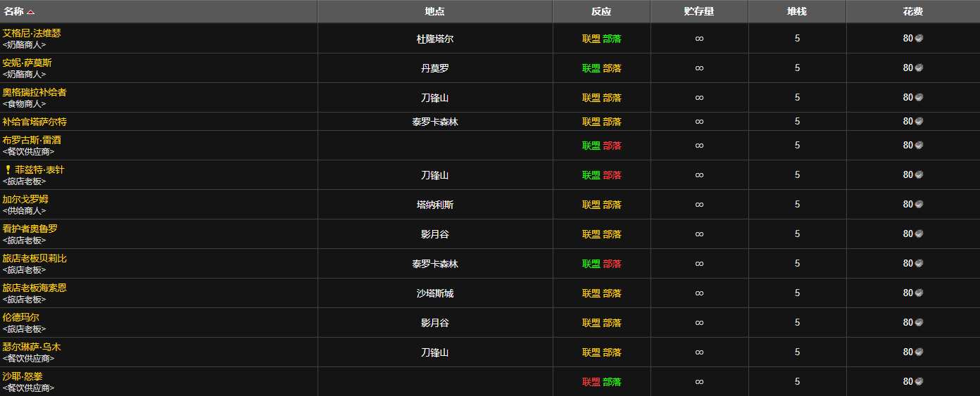Viewport: 980px width, 396px height.
Task: Click the quest exclamation icon beside 菲兹特·表针
Action: click(8, 170)
